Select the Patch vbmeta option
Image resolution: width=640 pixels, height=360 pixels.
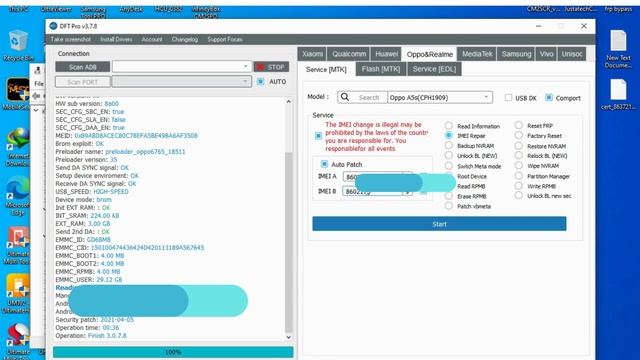pos(449,206)
